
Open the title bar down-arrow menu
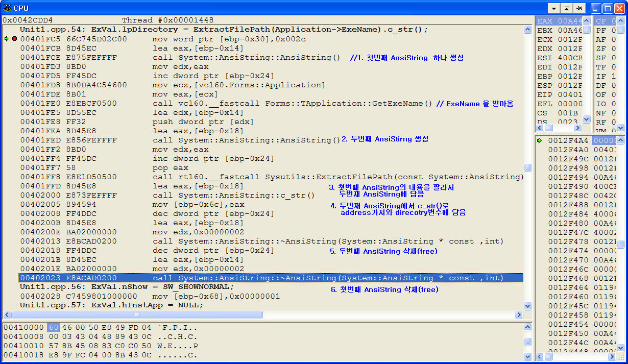click(x=554, y=8)
